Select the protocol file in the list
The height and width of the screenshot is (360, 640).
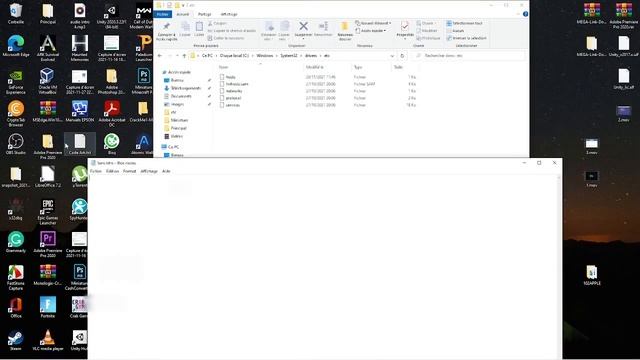230,98
